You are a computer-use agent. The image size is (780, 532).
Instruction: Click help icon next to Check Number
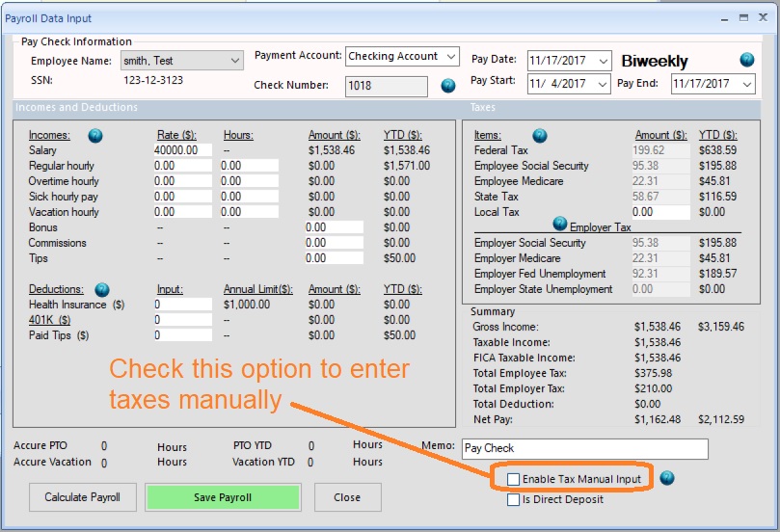[x=448, y=86]
